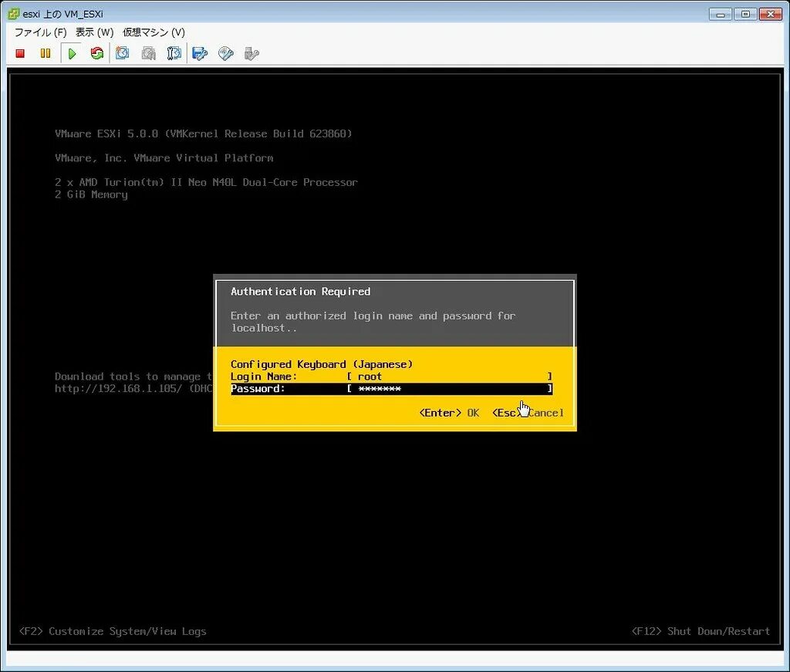This screenshot has width=790, height=672.
Task: Open the ファイル (F) menu
Action: (x=40, y=32)
